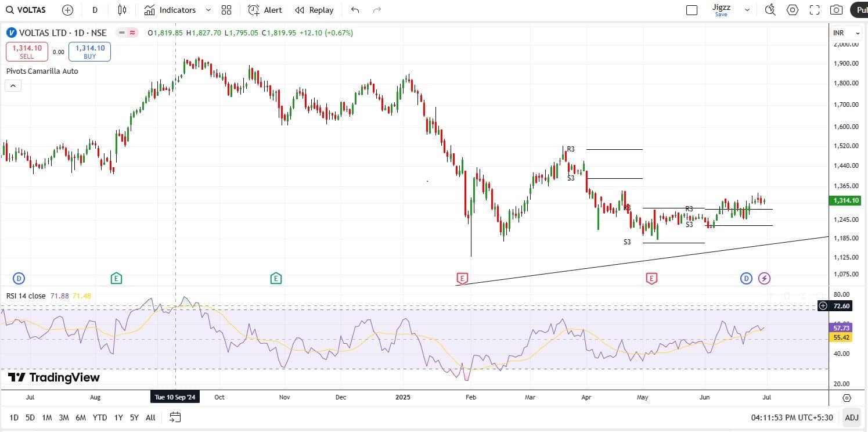Screen dimensions: 868x432
Task: Take a chart snapshot with camera icon
Action: click(836, 10)
